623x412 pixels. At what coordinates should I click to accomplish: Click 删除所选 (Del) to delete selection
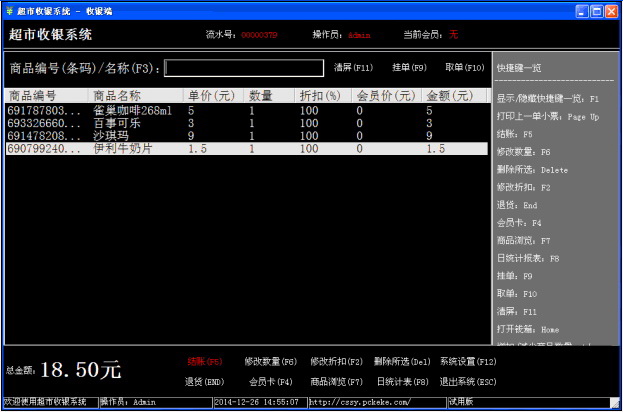[402, 362]
